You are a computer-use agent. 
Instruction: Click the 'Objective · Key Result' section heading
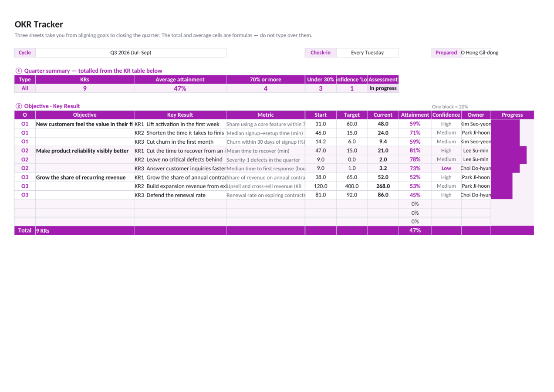point(48,106)
